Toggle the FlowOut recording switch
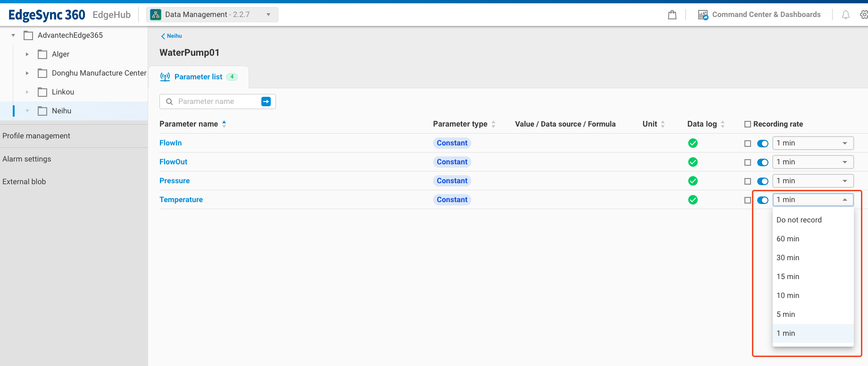 pyautogui.click(x=763, y=162)
